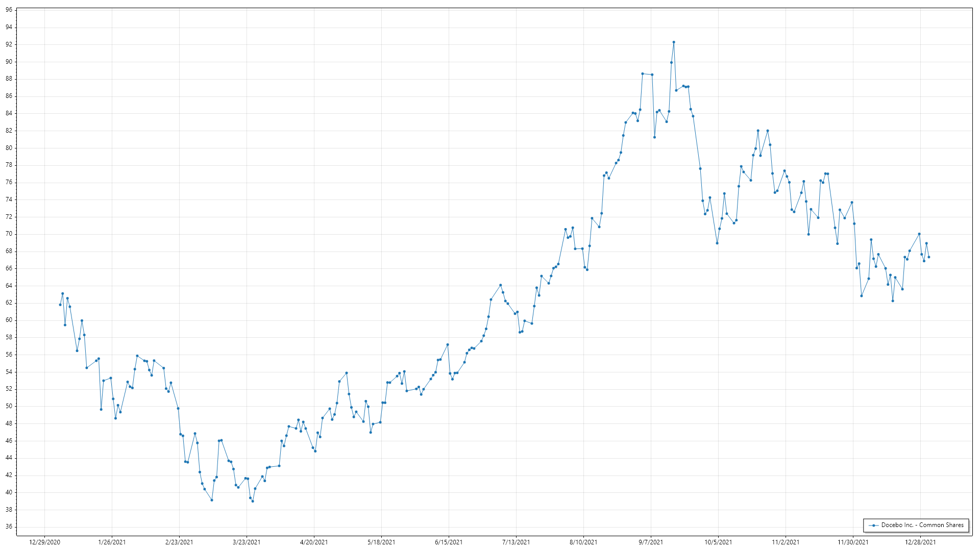Click the 3/23/2021 x-axis date label
This screenshot has width=980, height=551.
247,542
